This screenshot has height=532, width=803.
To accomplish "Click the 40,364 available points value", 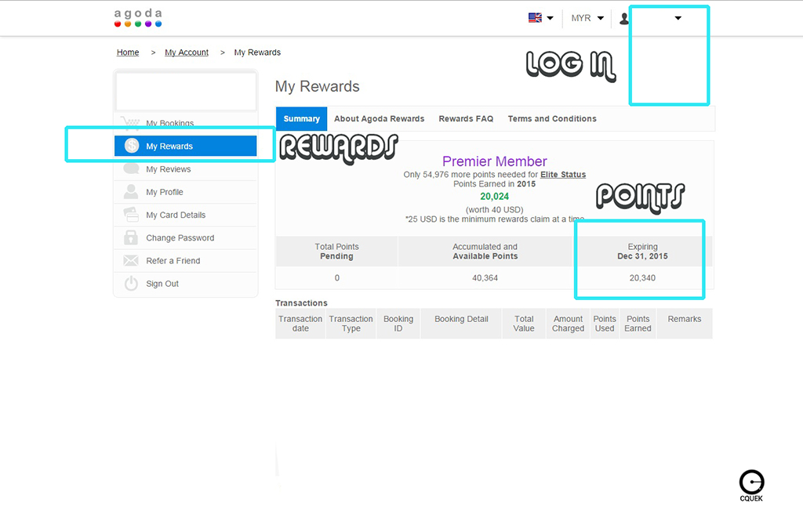I will point(485,278).
